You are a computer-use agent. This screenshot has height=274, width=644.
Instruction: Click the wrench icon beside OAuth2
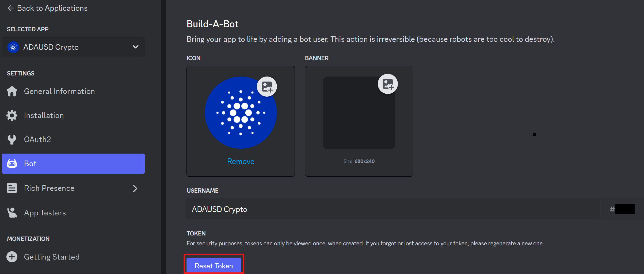tap(12, 139)
